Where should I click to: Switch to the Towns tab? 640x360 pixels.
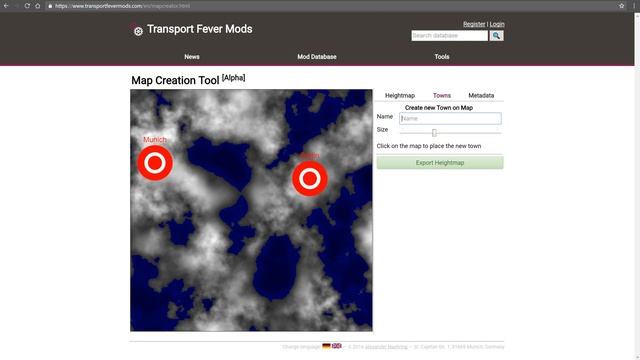442,96
